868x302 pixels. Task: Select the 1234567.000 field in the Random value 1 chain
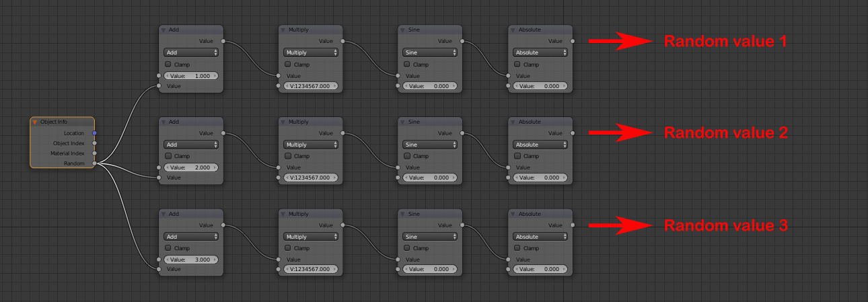pyautogui.click(x=310, y=87)
